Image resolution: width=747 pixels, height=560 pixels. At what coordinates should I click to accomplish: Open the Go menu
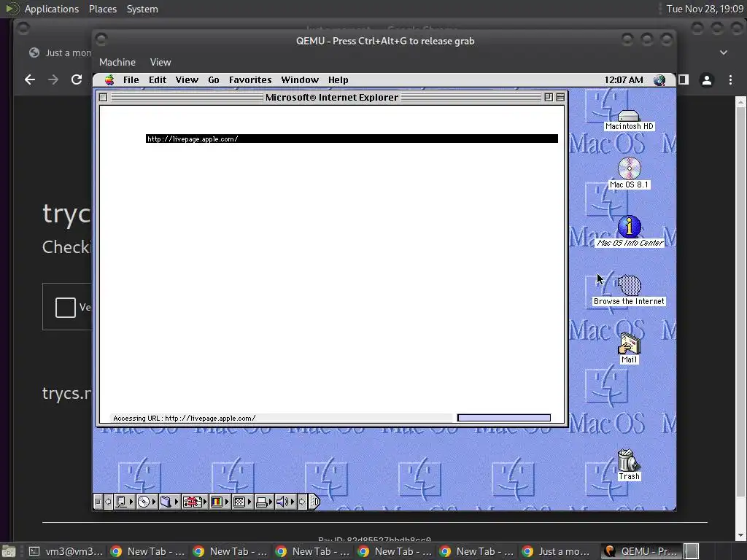click(214, 80)
